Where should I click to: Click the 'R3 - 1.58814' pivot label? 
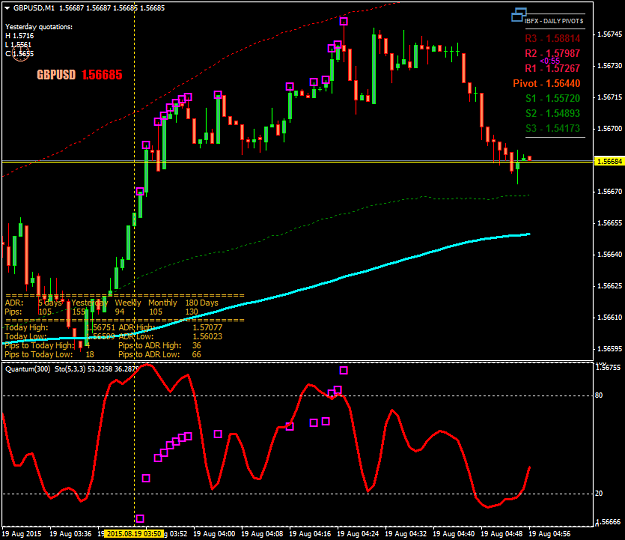point(552,39)
